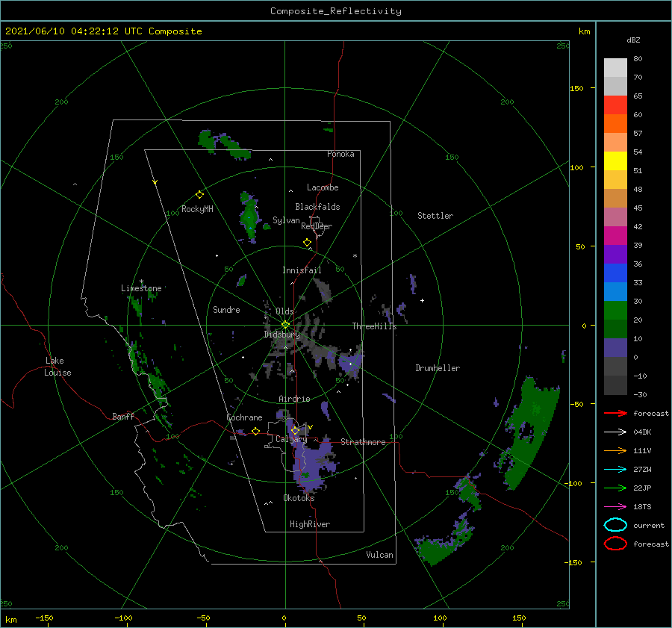The height and width of the screenshot is (628, 672).
Task: Click the dBZ legend heading
Action: [x=633, y=40]
